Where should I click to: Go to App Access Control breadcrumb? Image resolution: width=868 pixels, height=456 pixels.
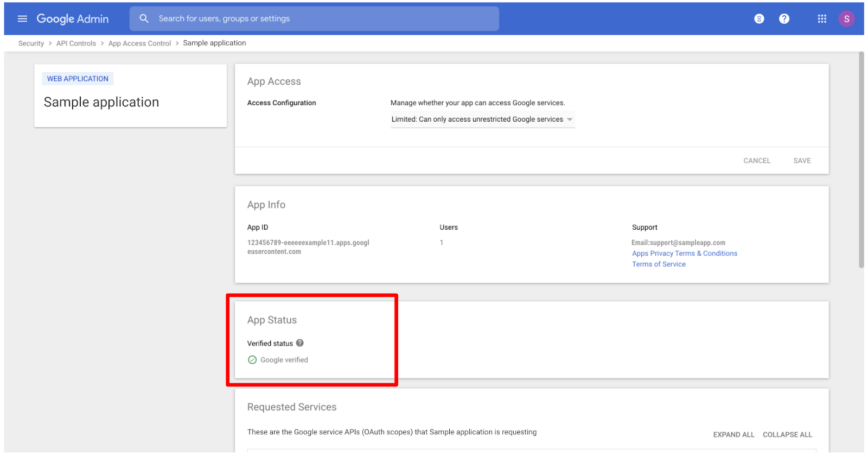139,43
